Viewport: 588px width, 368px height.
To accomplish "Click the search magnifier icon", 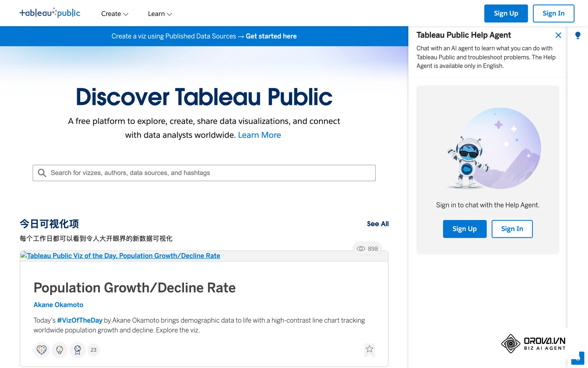I will point(42,173).
